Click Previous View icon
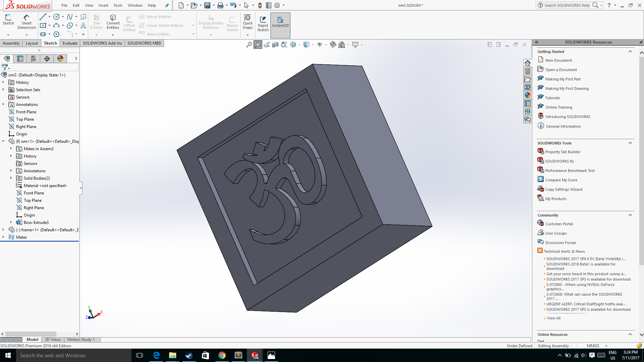Image resolution: width=644 pixels, height=362 pixels. coord(267,45)
